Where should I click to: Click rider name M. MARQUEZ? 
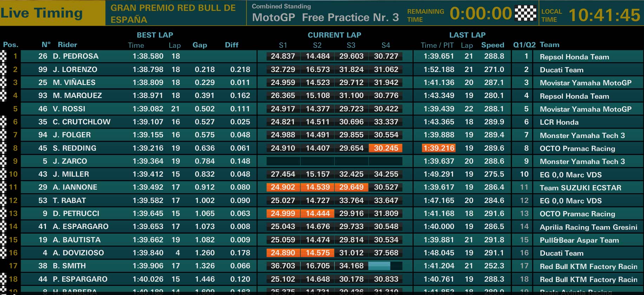[77, 96]
